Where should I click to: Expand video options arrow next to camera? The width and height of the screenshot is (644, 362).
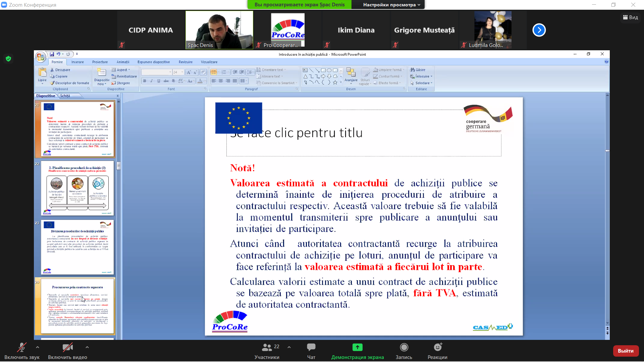coord(87,347)
